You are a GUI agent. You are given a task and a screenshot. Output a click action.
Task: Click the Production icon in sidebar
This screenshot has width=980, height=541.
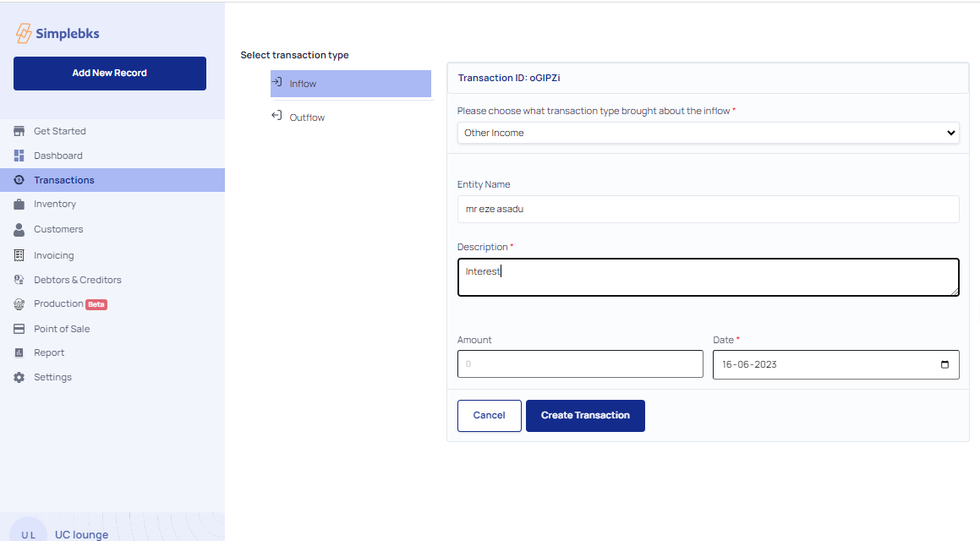19,304
